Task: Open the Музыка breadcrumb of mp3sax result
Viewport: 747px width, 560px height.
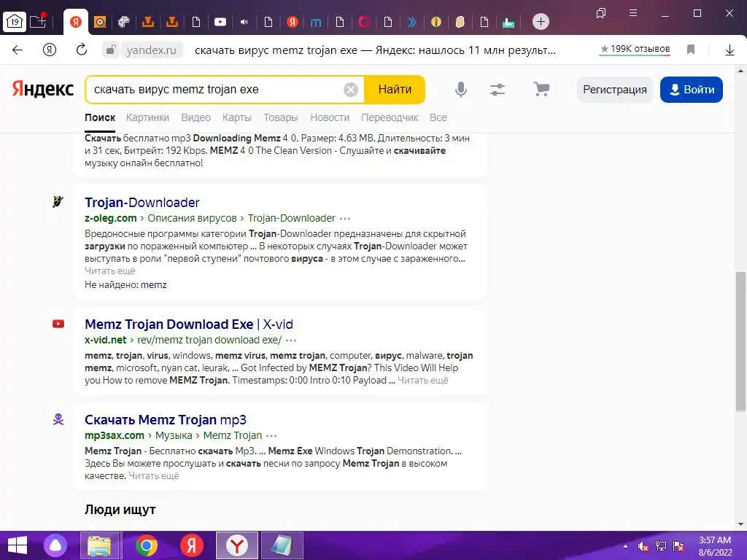Action: 174,435
